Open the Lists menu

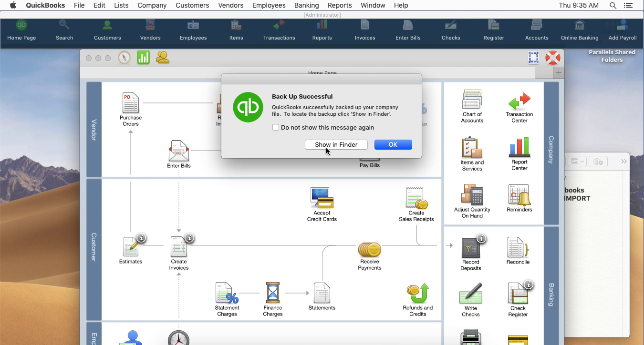coord(121,5)
